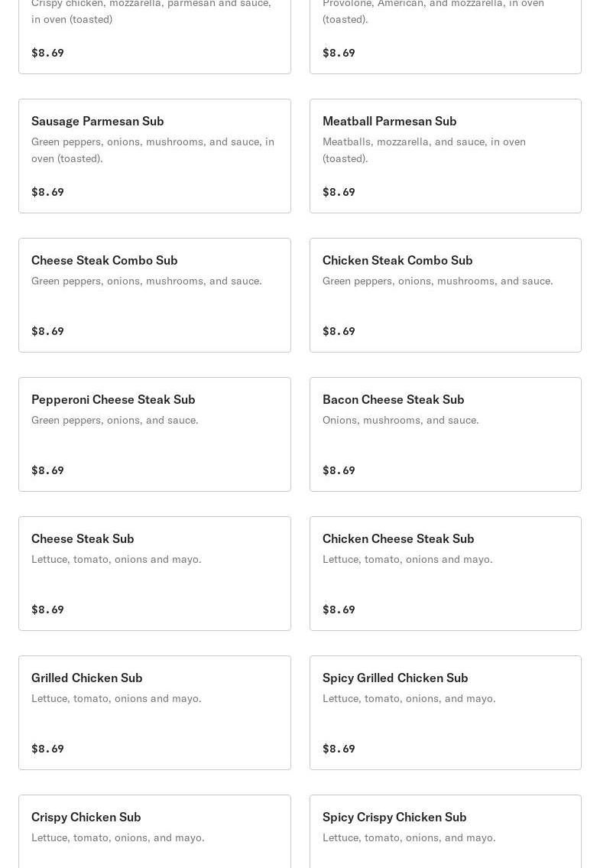Screen dimensions: 600x868
Task: Click the Sausage Parmesan Sub $8.69 price
Action: click(x=47, y=192)
